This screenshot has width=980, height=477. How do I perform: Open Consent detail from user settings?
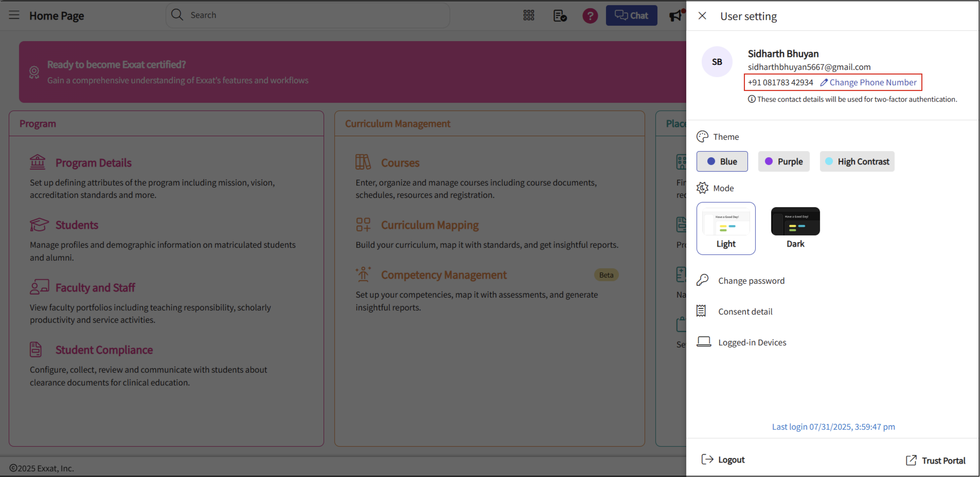tap(745, 311)
